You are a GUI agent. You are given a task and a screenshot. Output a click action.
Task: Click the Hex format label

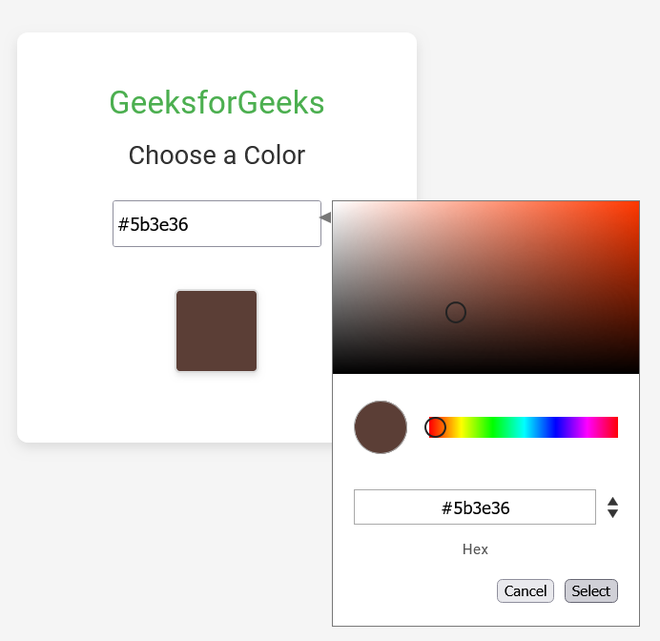click(475, 549)
